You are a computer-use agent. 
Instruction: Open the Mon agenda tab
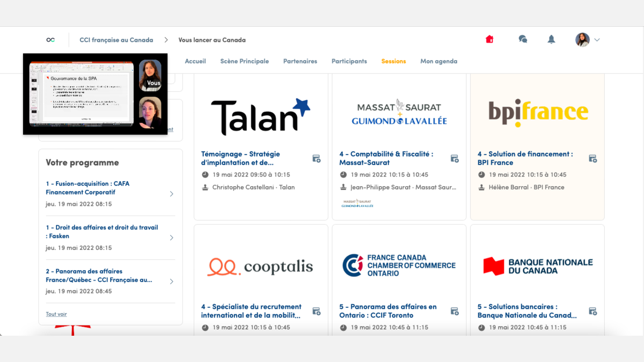click(x=438, y=61)
